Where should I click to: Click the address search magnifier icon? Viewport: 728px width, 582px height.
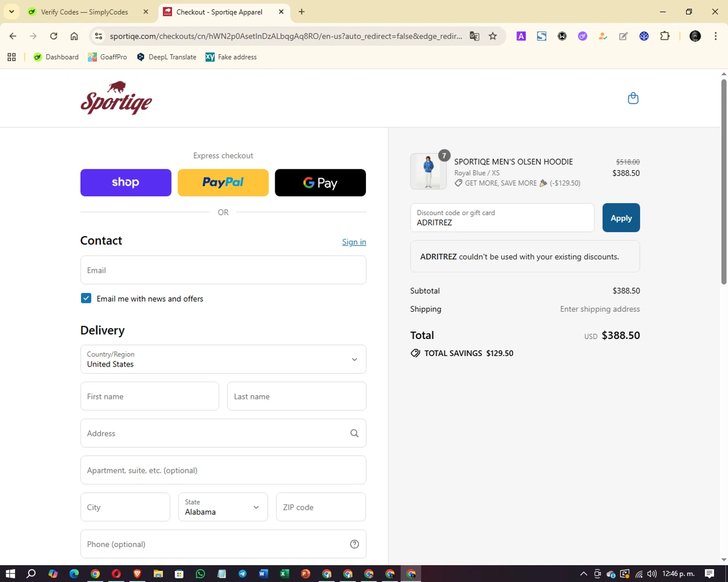354,433
